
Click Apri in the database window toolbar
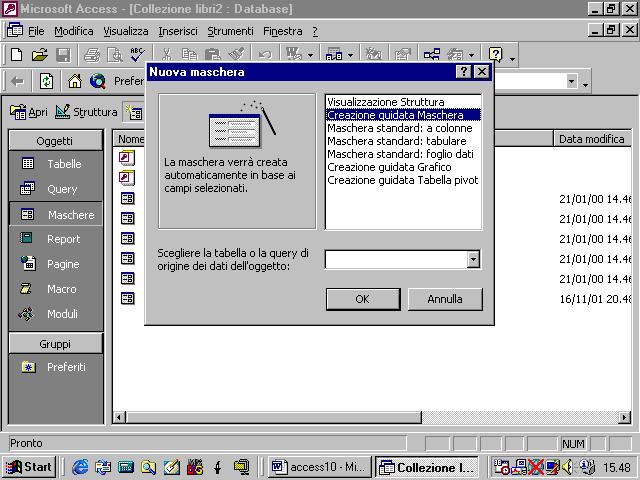click(x=28, y=112)
